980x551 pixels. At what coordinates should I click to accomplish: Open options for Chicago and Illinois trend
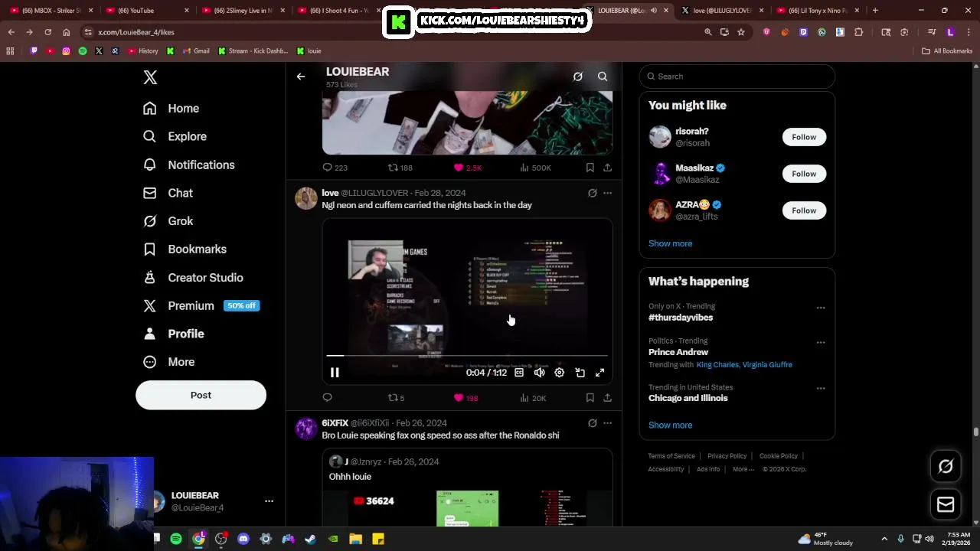(821, 388)
